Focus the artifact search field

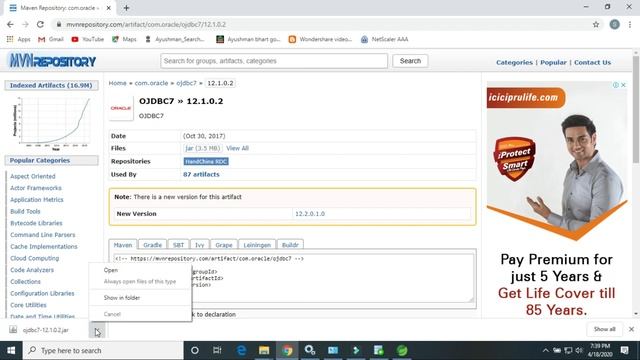[x=274, y=61]
